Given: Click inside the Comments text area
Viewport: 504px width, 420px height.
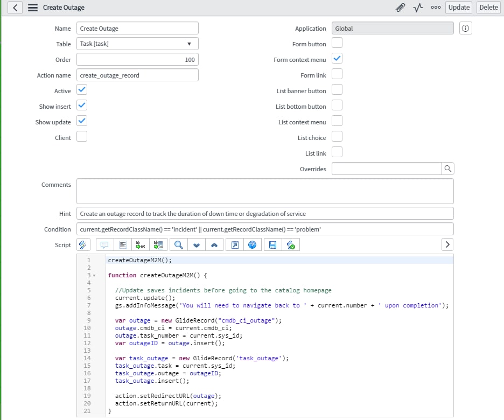Looking at the screenshot, I should [x=265, y=191].
